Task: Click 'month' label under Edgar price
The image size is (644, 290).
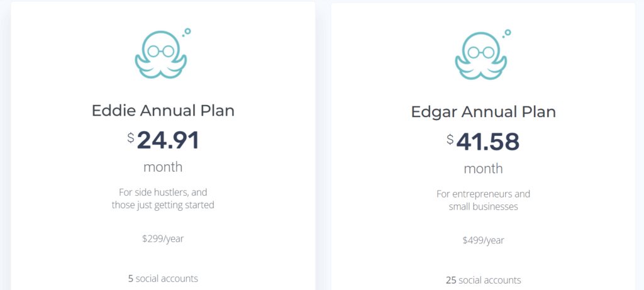Action: (x=484, y=169)
